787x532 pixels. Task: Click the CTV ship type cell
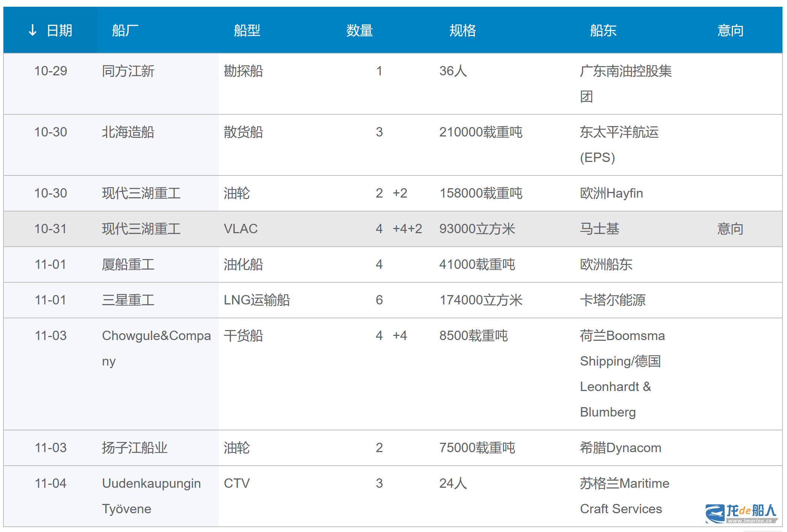[x=237, y=483]
